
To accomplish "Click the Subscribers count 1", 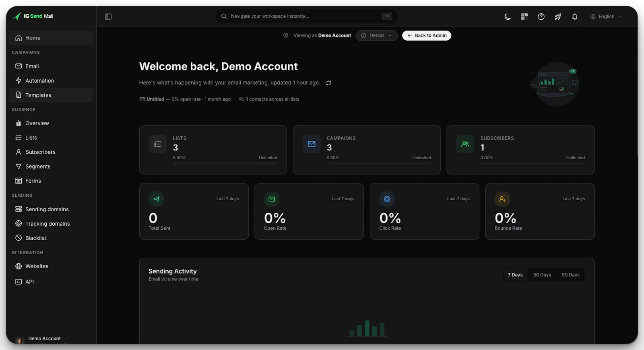I will [x=483, y=148].
